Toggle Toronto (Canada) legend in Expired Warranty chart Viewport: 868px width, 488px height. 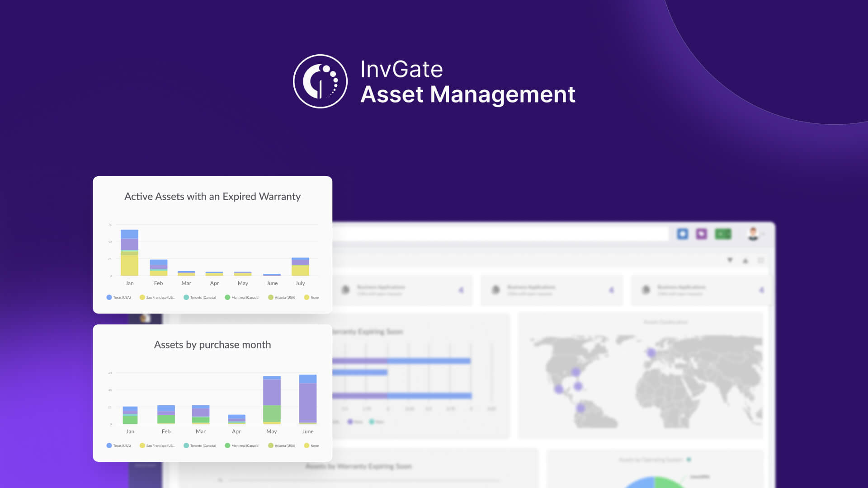tap(200, 297)
